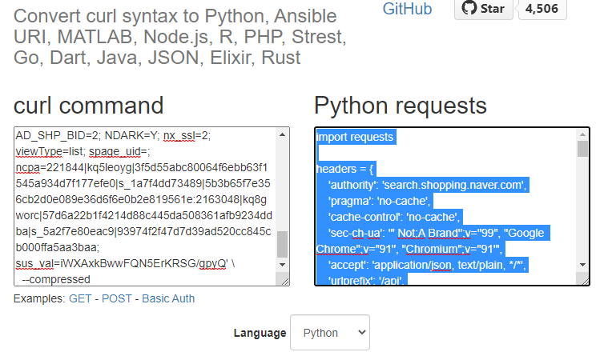
Task: Click the GitHub Star button
Action: [x=484, y=9]
